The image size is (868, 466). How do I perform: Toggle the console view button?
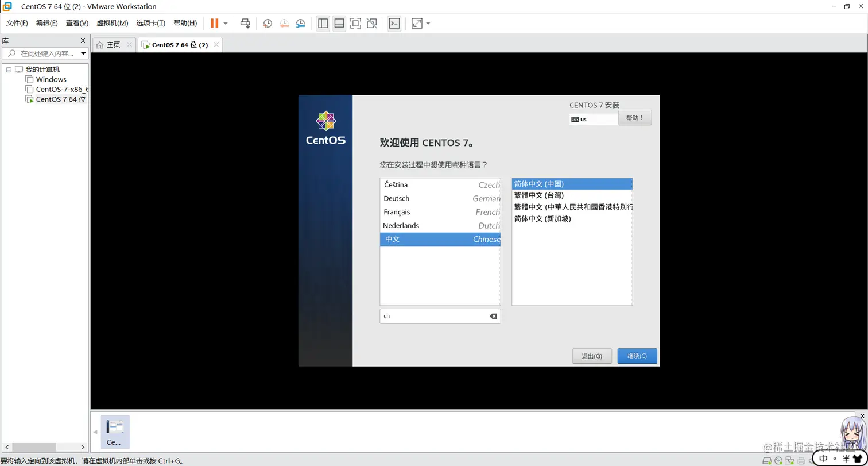394,24
